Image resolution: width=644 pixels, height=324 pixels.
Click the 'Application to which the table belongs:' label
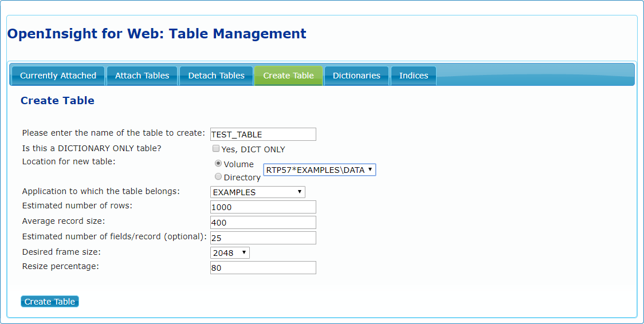coord(101,191)
